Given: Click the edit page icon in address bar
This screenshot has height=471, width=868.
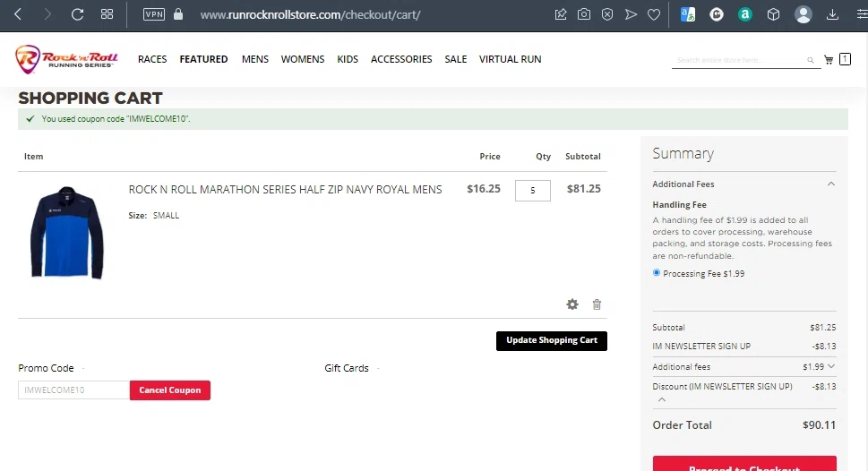Looking at the screenshot, I should pos(561,14).
